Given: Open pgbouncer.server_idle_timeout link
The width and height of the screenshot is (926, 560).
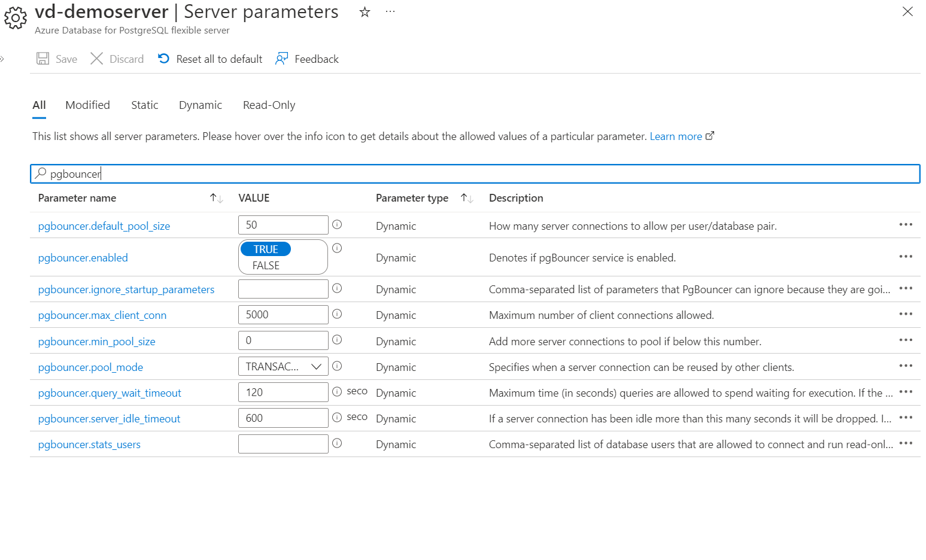Looking at the screenshot, I should 109,418.
